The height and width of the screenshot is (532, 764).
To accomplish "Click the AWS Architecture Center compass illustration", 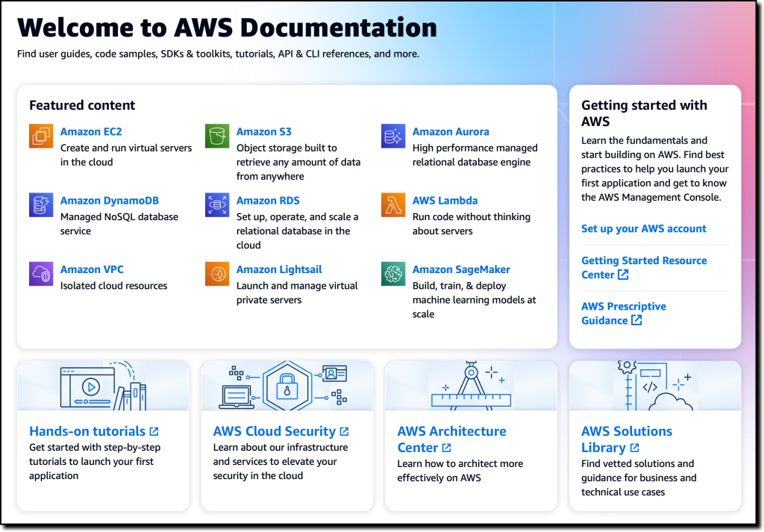I will click(471, 385).
